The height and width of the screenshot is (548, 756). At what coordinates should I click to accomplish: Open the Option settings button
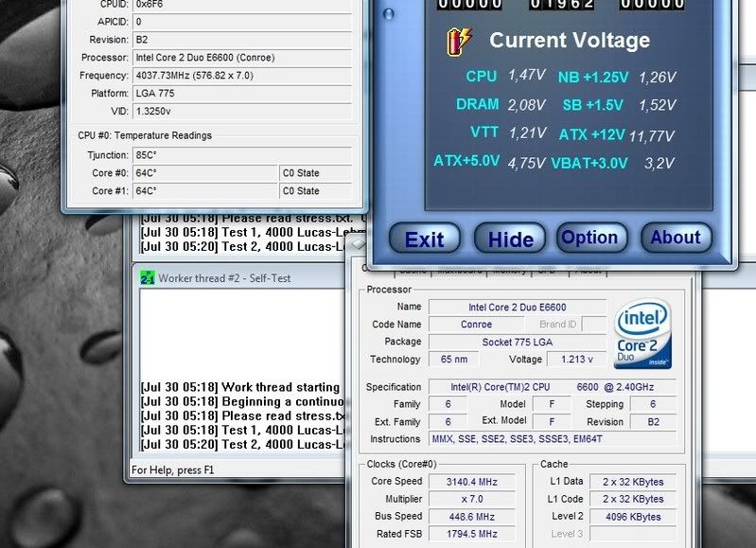coord(589,238)
